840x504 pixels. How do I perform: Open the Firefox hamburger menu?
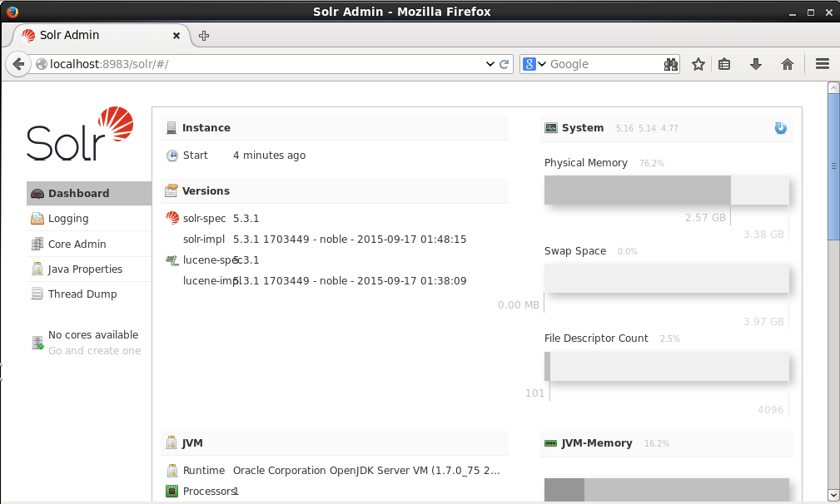(x=823, y=64)
